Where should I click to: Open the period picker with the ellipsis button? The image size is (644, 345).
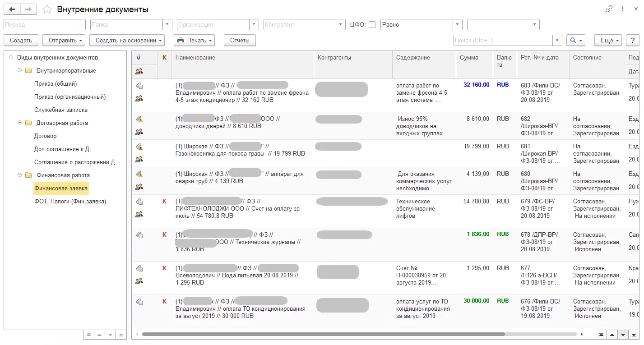[x=81, y=25]
